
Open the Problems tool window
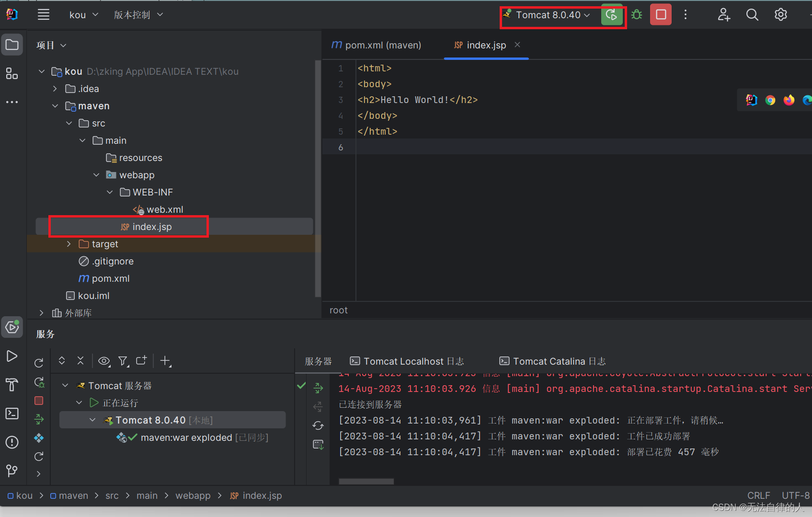[x=12, y=442]
